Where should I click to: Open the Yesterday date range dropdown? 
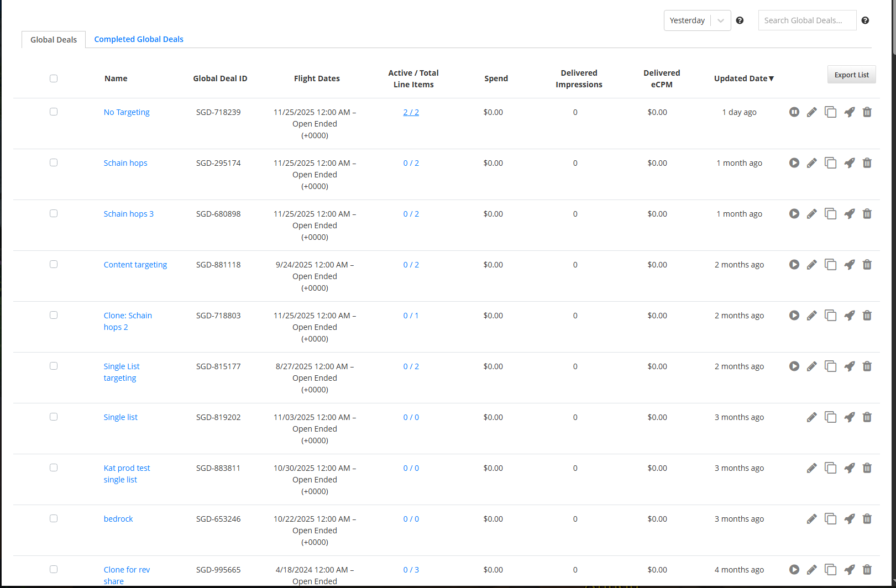(697, 20)
